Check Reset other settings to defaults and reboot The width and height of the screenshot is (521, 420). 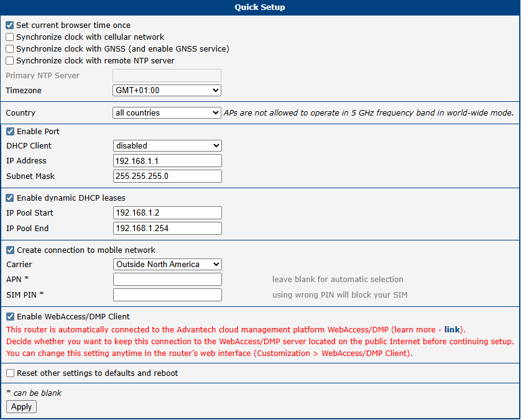[x=11, y=373]
